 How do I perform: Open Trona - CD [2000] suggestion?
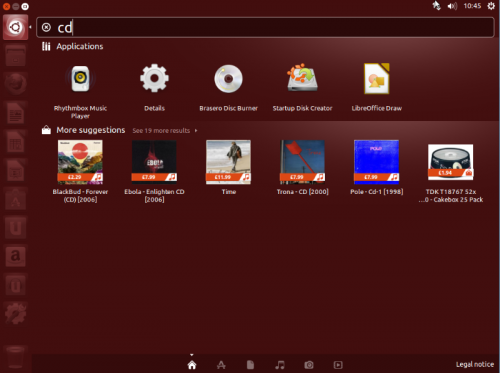pos(303,162)
